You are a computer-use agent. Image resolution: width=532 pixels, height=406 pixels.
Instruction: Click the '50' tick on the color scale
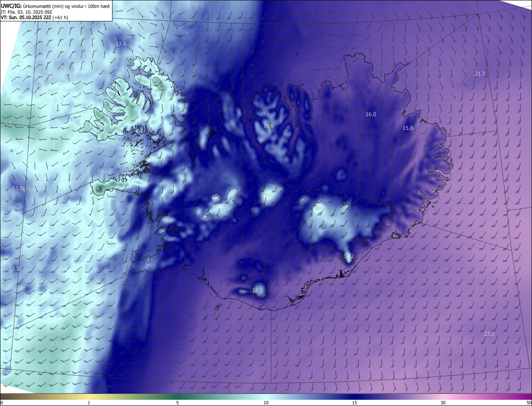click(529, 403)
